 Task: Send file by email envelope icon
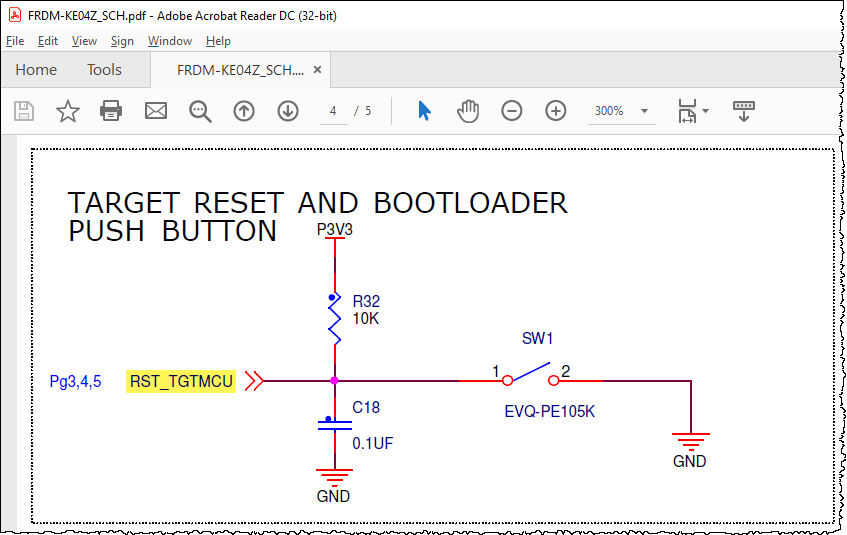[156, 111]
